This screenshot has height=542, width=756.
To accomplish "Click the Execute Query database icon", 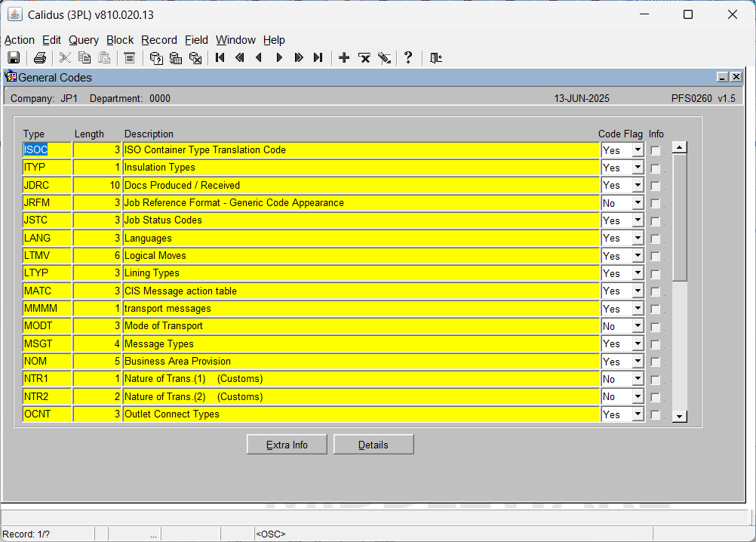I will click(x=176, y=58).
